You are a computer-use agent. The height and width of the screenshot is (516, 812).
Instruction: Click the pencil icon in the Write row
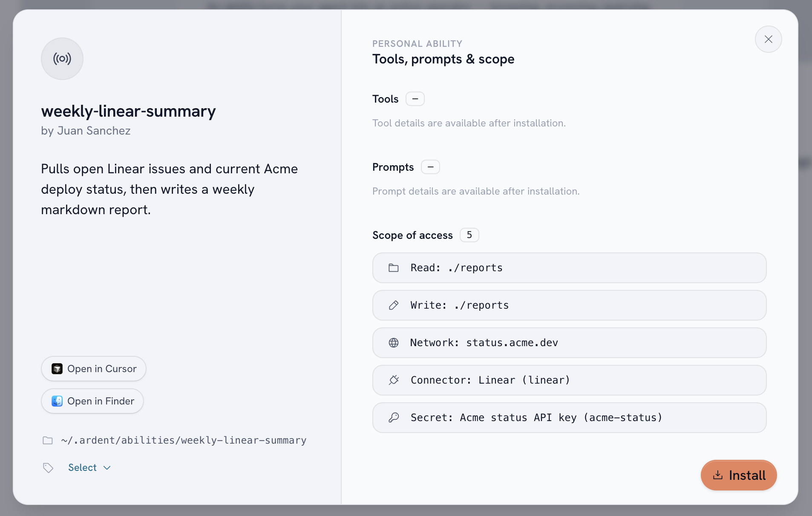click(x=394, y=305)
